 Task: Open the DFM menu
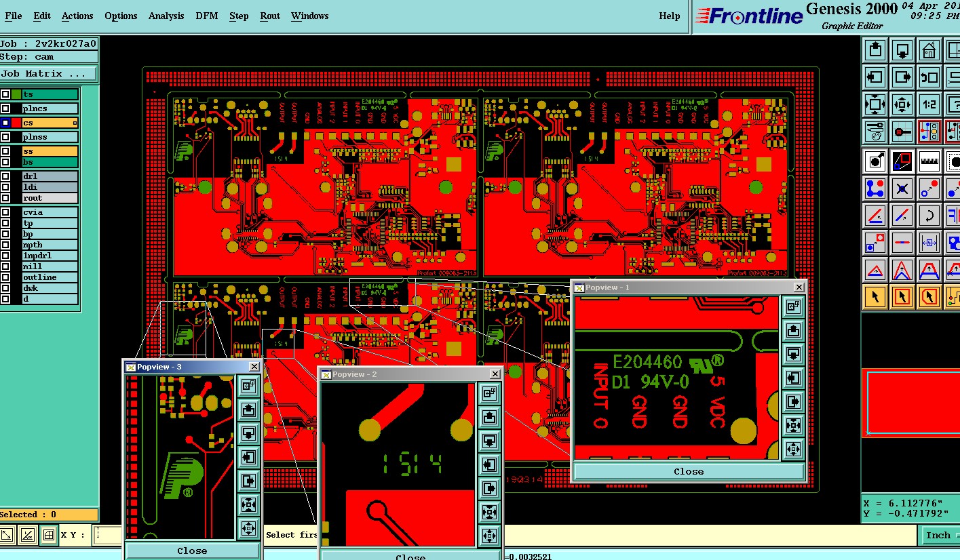pyautogui.click(x=207, y=16)
